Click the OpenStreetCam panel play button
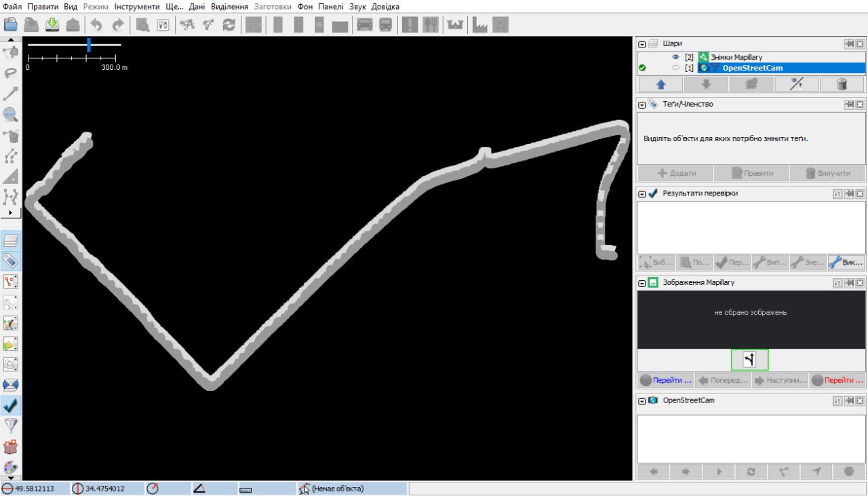The image size is (868, 496). 719,472
